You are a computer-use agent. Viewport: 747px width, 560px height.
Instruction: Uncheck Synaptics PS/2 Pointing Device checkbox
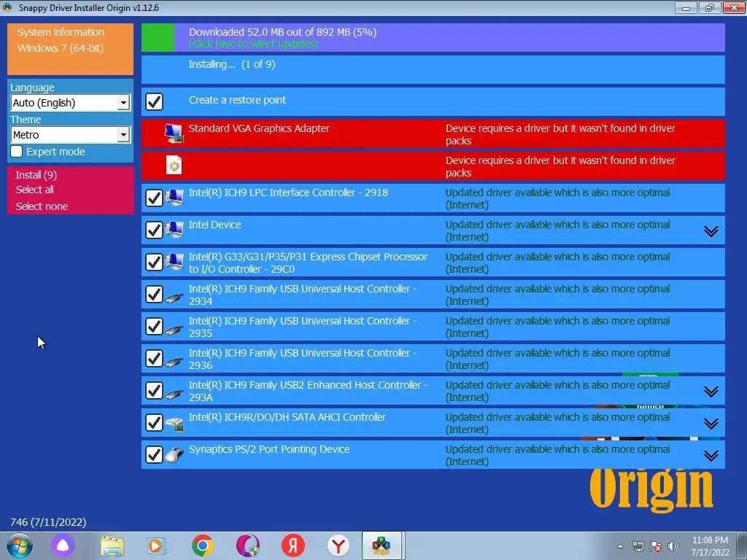[x=154, y=454]
